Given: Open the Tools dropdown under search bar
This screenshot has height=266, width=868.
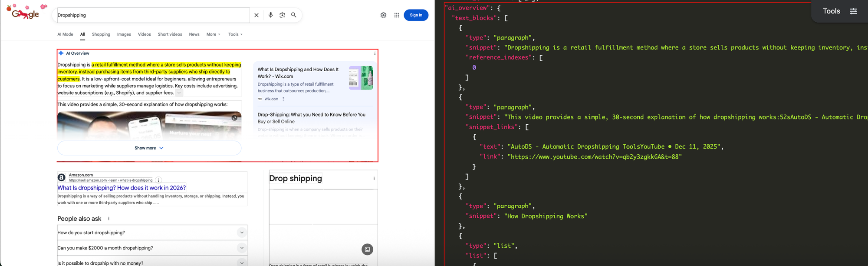Looking at the screenshot, I should (235, 34).
